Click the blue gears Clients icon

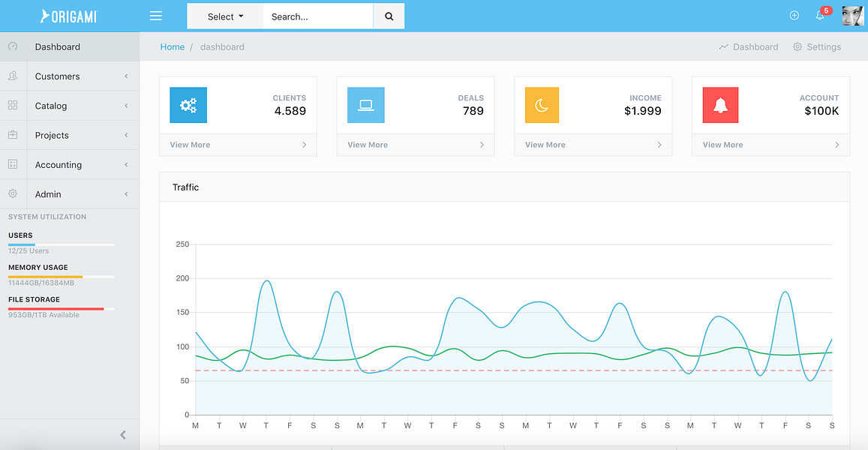pos(188,104)
